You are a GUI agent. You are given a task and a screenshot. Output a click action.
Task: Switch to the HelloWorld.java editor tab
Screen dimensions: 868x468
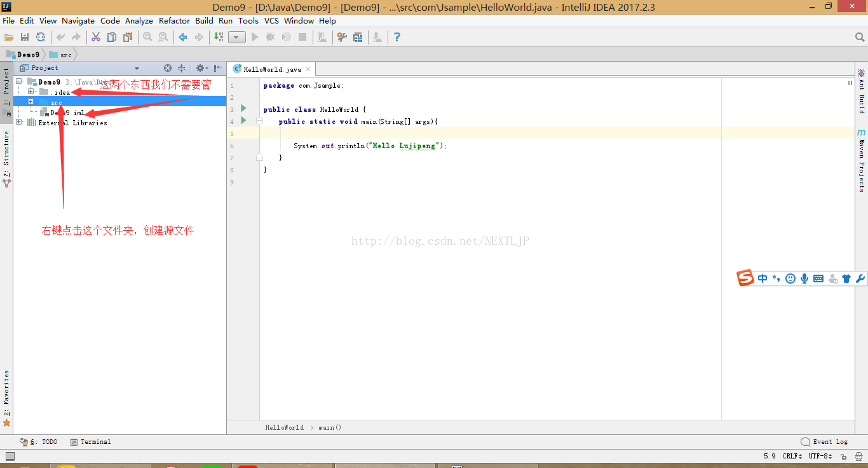tap(272, 69)
